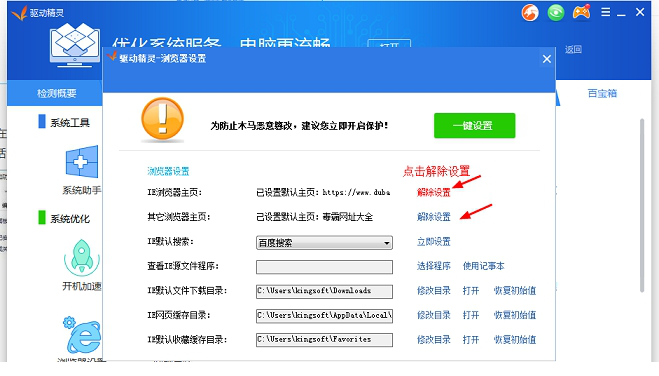Click the Favorites directory path field

pos(324,340)
